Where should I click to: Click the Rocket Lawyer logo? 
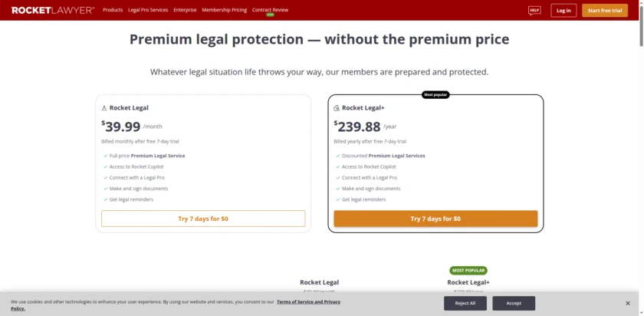click(x=53, y=10)
